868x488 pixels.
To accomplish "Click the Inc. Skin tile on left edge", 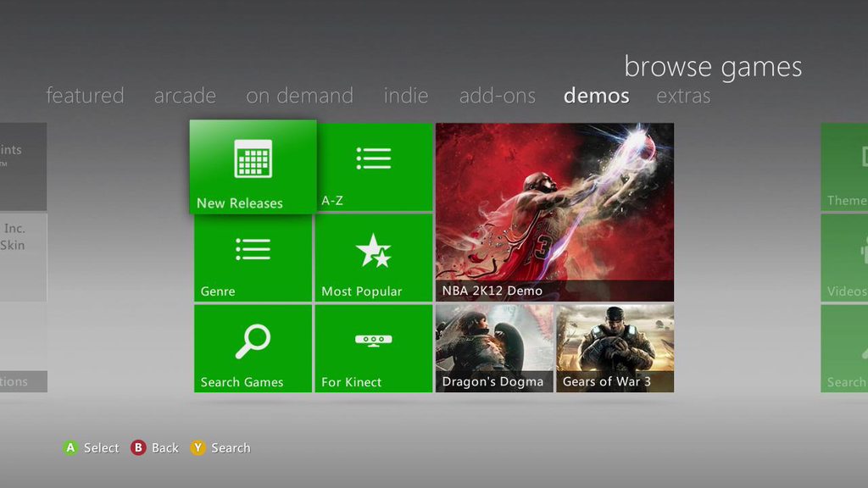I will pos(23,258).
